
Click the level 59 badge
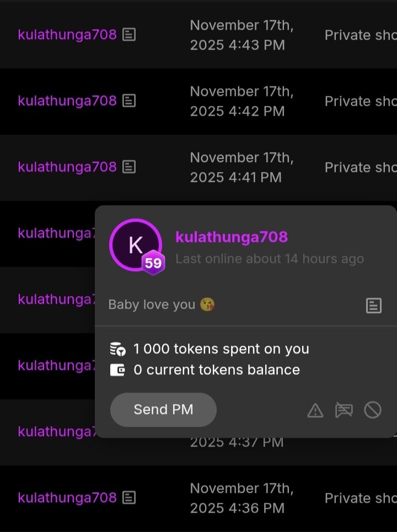153,264
